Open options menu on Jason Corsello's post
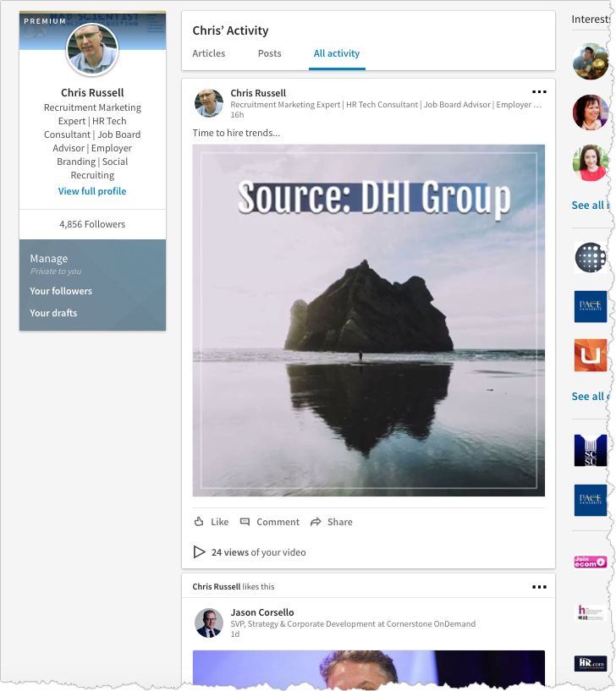Viewport: 616px width, 691px height. point(539,587)
